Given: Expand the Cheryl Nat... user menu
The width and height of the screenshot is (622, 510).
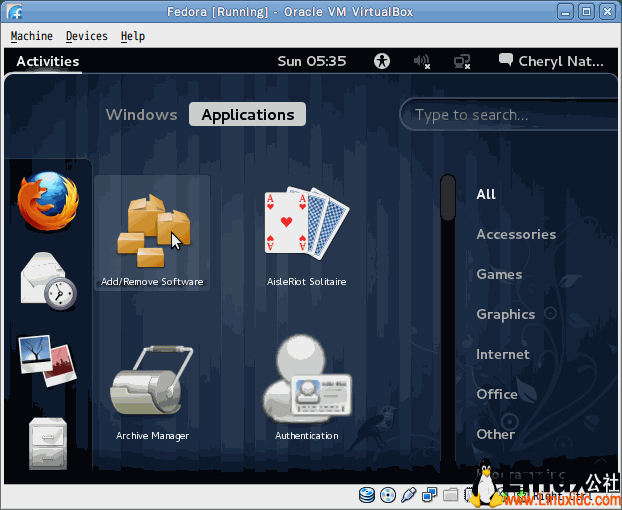Looking at the screenshot, I should 551,61.
